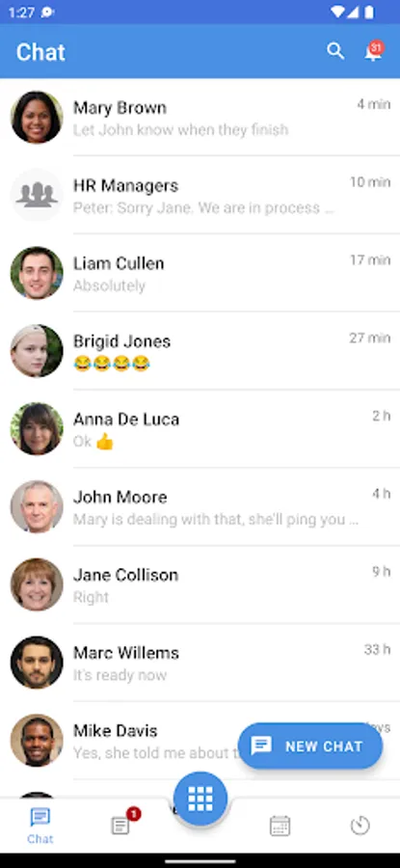Select Jane Collison's chat row
This screenshot has width=400, height=868.
point(200,585)
